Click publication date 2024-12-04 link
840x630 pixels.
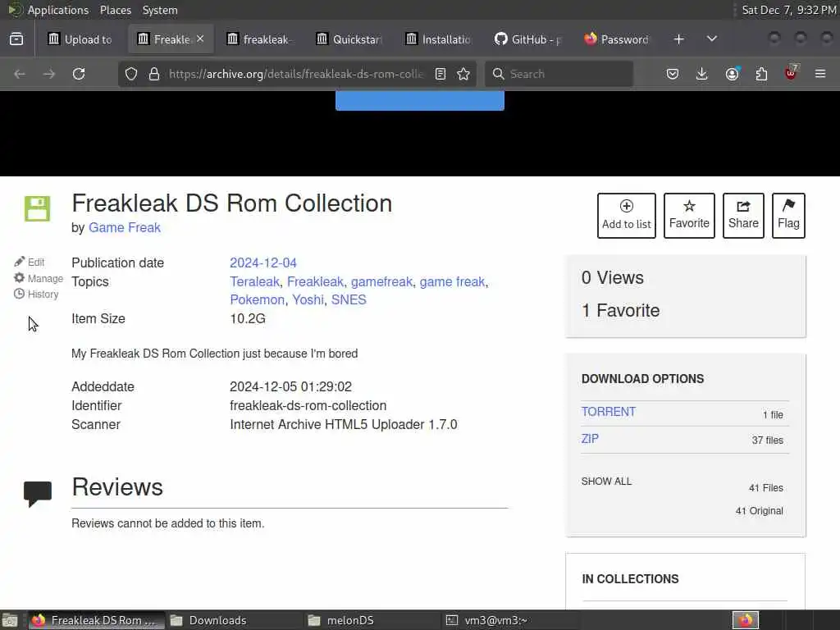click(x=263, y=263)
